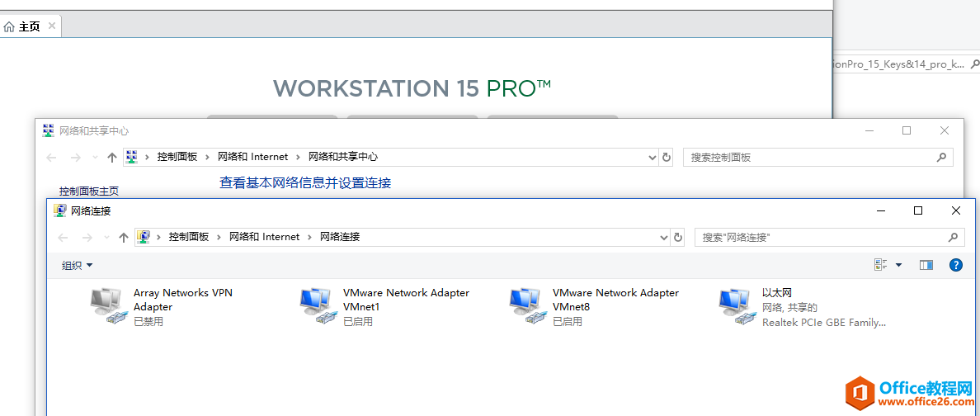The image size is (980, 416).
Task: Click the 已禁用 status text
Action: 148,322
